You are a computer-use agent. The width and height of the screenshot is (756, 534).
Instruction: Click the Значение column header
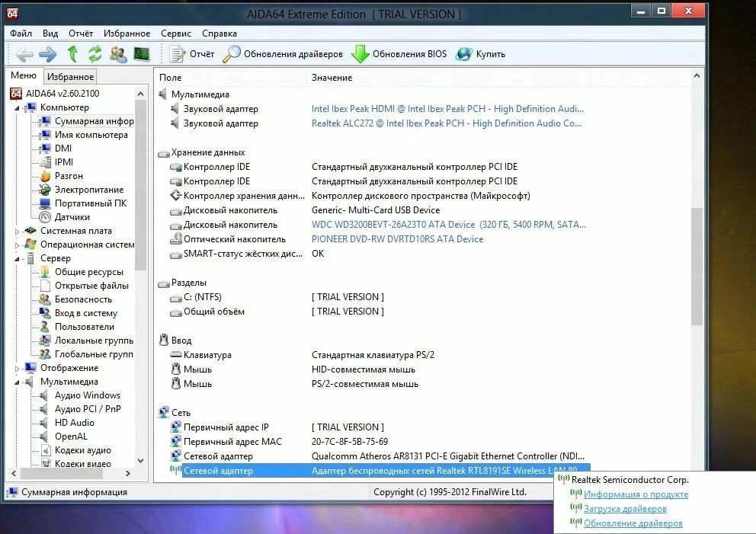coord(447,78)
